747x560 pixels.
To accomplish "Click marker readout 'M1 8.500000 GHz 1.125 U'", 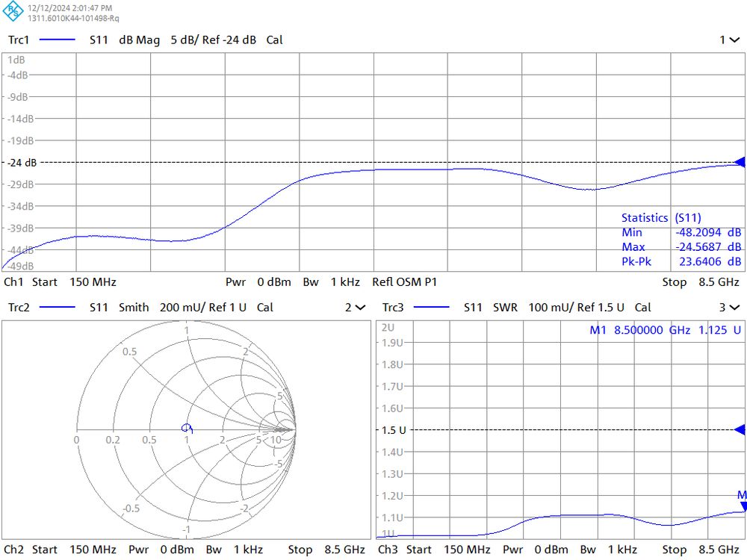I will (665, 330).
